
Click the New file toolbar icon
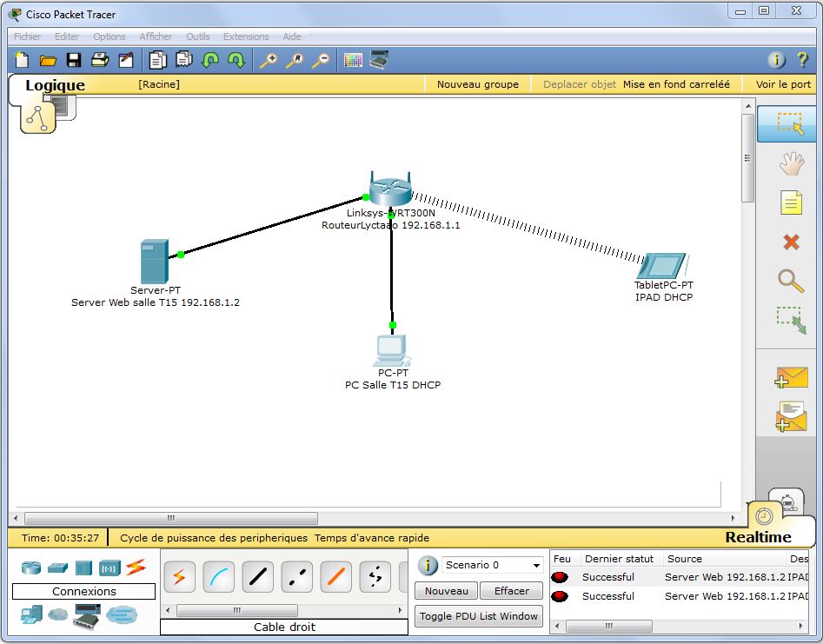point(22,60)
